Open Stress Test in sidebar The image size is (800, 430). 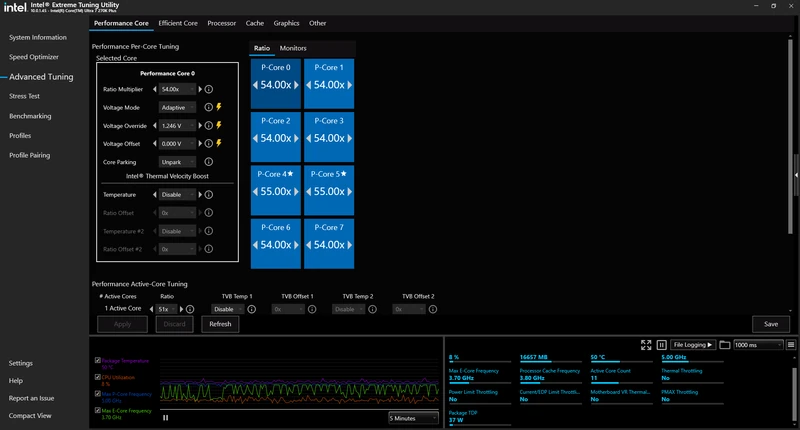tap(24, 96)
